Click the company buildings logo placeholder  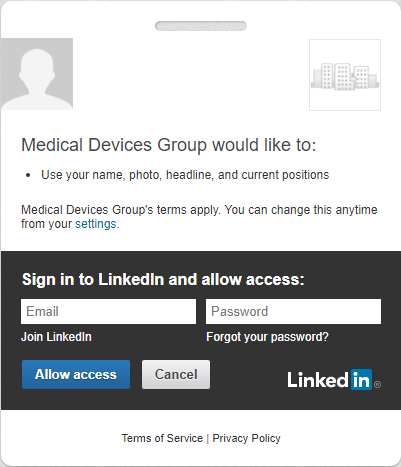(x=345, y=75)
